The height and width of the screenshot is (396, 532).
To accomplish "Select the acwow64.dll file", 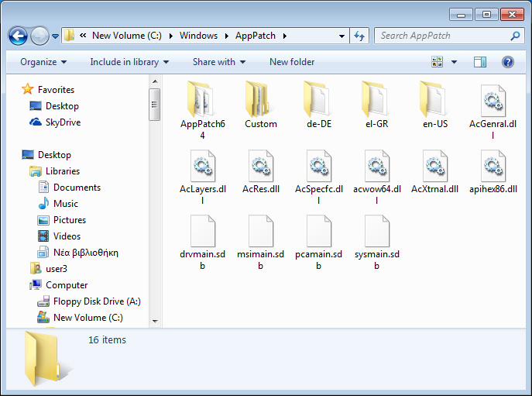I will point(376,177).
